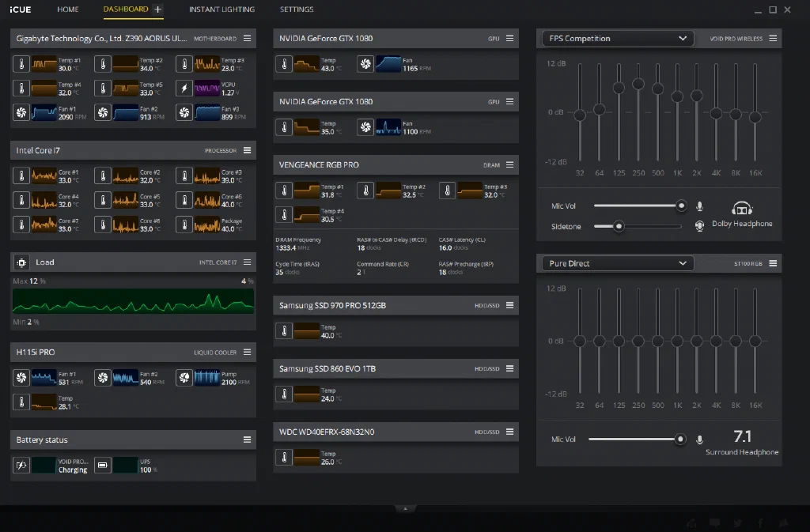Click the H115i PRO Fan #2 icon

coord(103,378)
